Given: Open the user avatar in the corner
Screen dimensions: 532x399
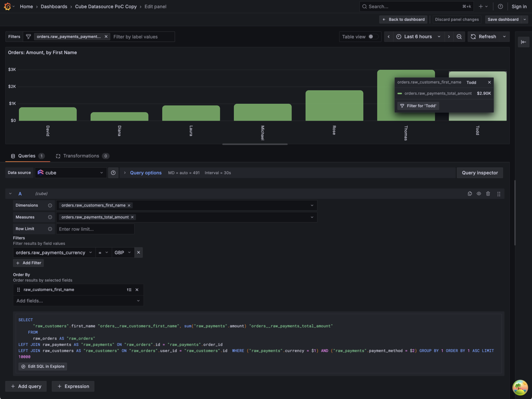Looking at the screenshot, I should tap(520, 388).
